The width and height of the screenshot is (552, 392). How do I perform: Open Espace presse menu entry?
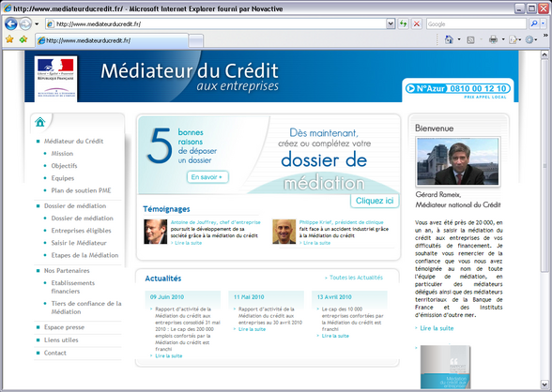[x=64, y=327]
